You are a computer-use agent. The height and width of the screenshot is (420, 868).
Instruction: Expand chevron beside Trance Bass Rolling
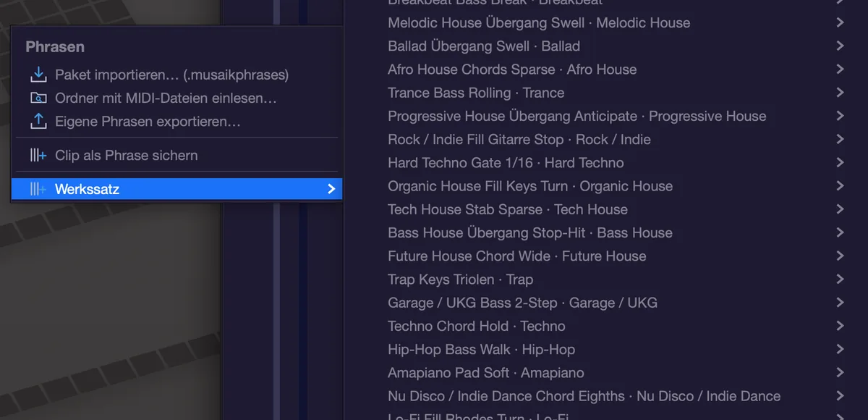(840, 93)
